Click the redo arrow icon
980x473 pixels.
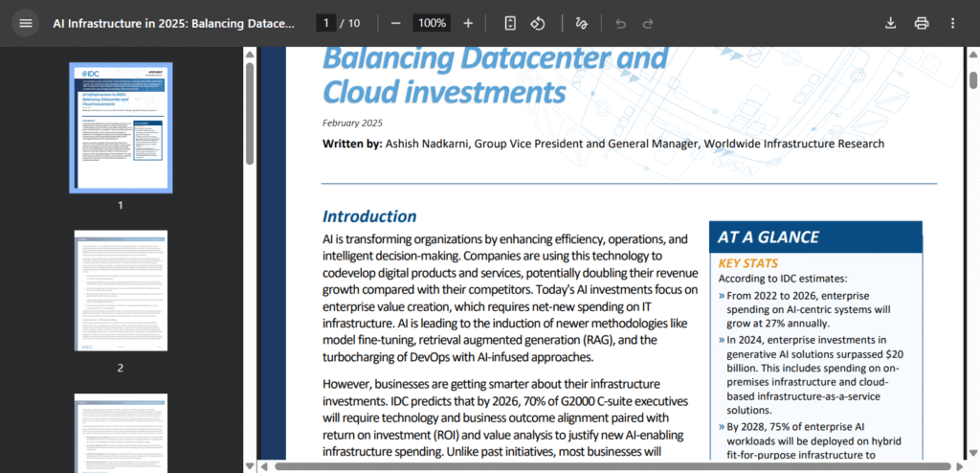[648, 23]
